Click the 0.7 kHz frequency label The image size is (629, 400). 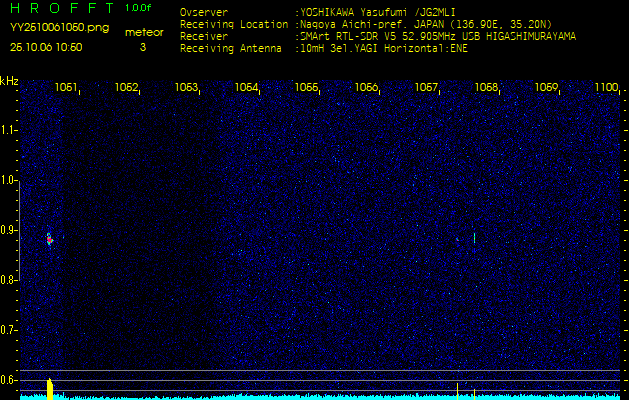coord(8,330)
